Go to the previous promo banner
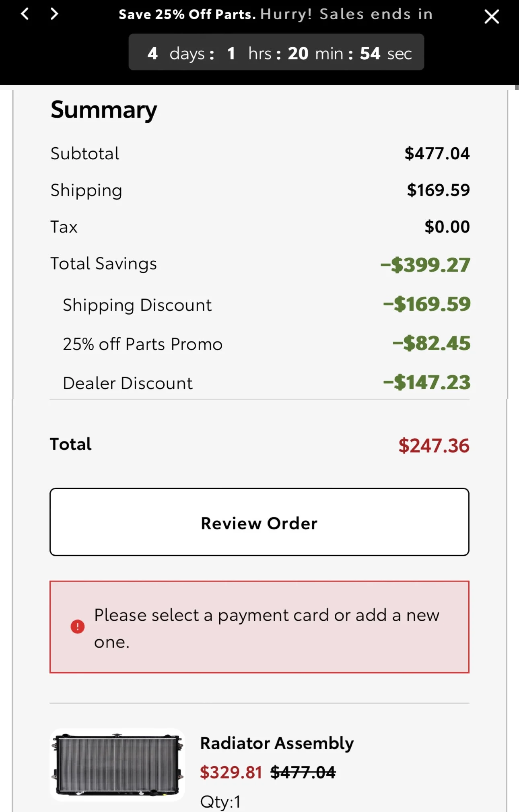 click(25, 14)
